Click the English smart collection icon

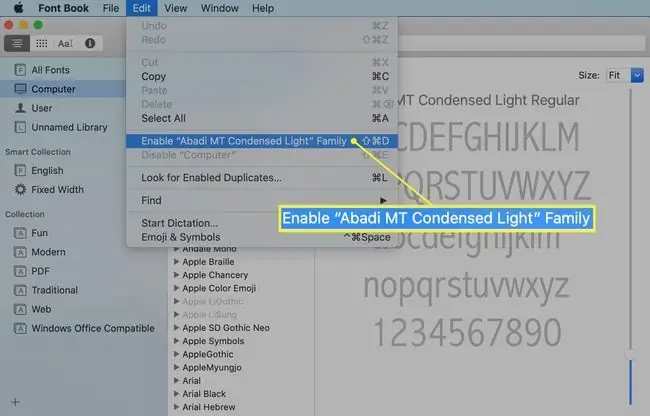click(20, 170)
